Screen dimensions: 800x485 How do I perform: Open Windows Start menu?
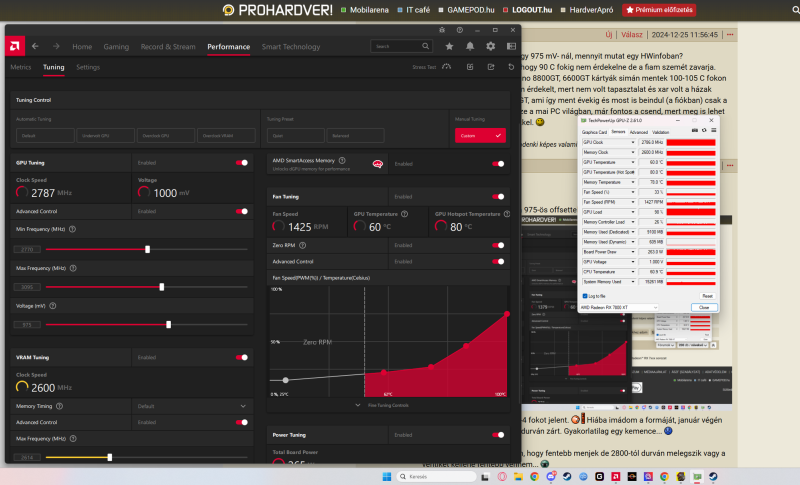(x=387, y=476)
